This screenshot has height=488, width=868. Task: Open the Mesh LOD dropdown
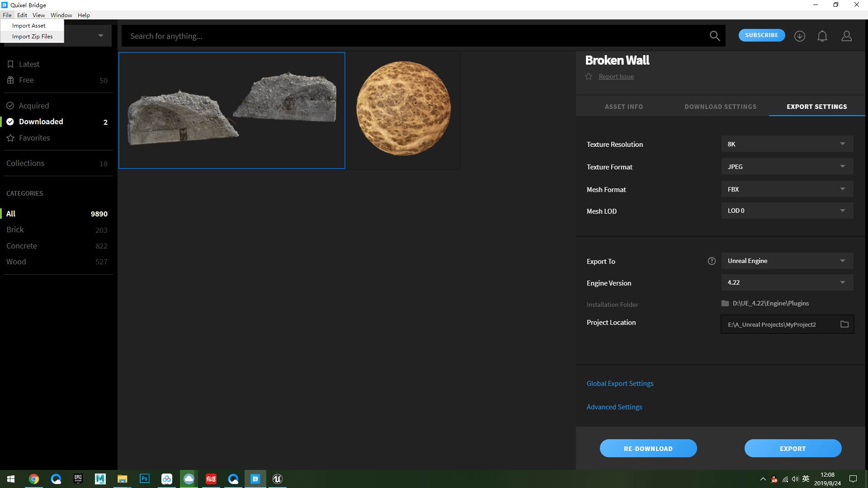(787, 211)
